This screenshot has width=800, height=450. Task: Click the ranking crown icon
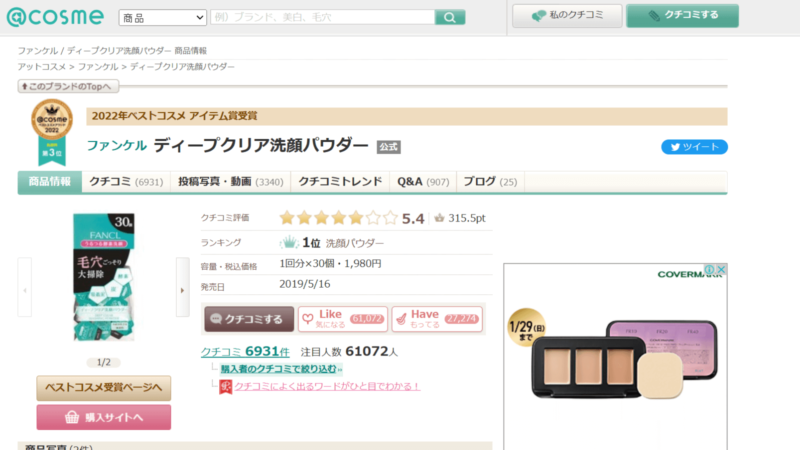[x=289, y=242]
